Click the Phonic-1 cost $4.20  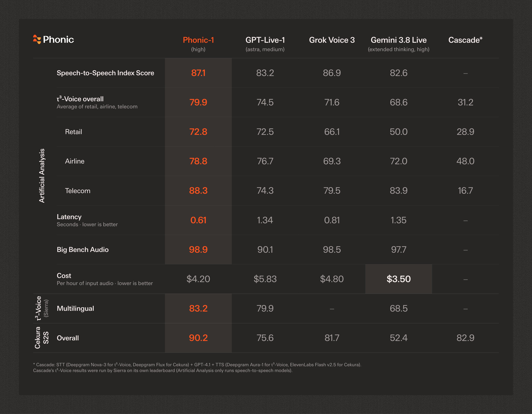tap(198, 279)
